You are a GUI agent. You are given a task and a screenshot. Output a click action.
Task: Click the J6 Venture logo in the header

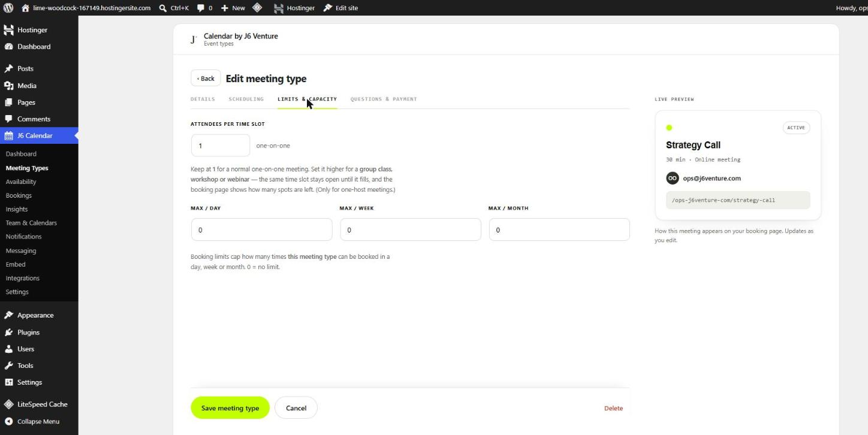point(193,40)
